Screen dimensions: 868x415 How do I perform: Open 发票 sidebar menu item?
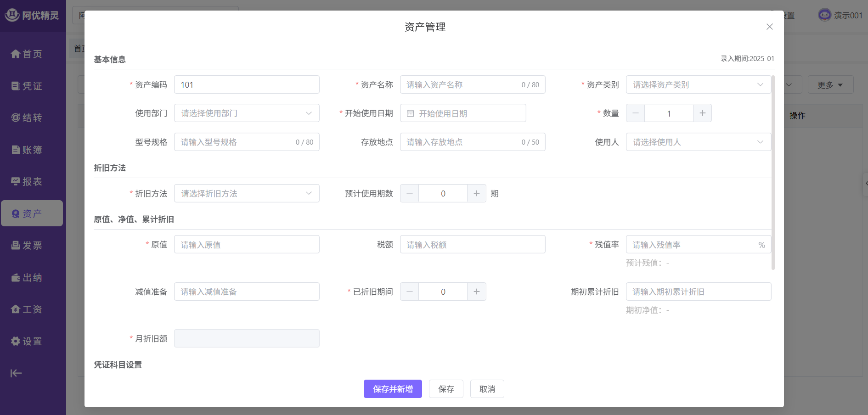coord(27,246)
